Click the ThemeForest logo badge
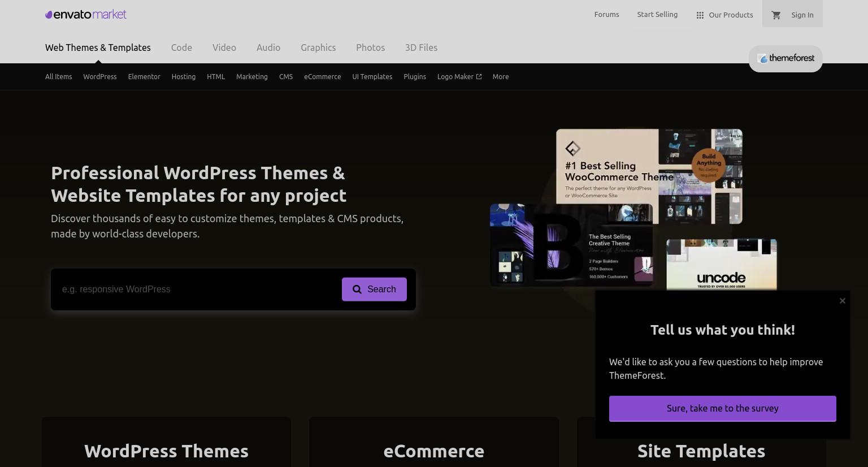The width and height of the screenshot is (868, 467). 785,58
